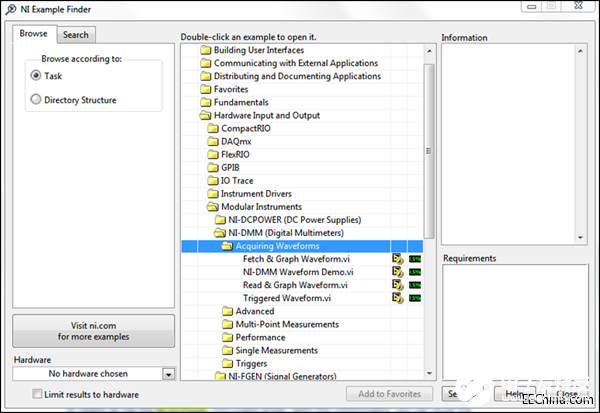
Task: Click the Help button
Action: 515,394
